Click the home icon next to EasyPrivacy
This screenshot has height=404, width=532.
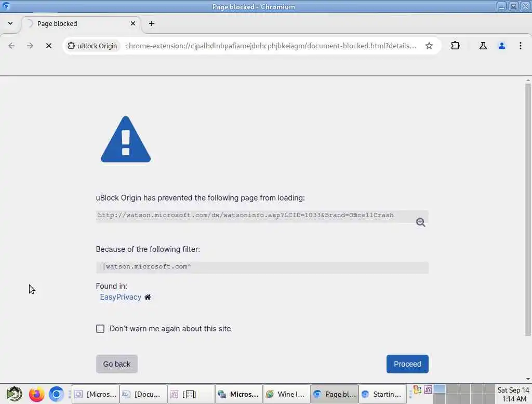[148, 297]
